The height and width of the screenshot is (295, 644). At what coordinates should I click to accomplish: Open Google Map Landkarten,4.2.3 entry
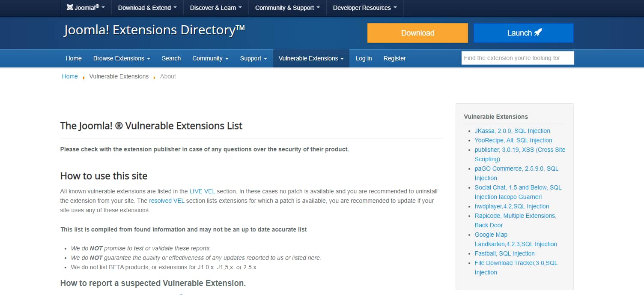(x=516, y=239)
